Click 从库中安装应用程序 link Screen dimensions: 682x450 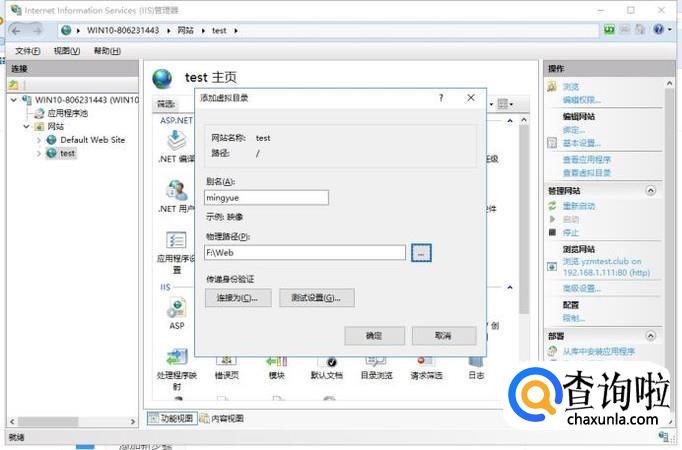[x=599, y=351]
